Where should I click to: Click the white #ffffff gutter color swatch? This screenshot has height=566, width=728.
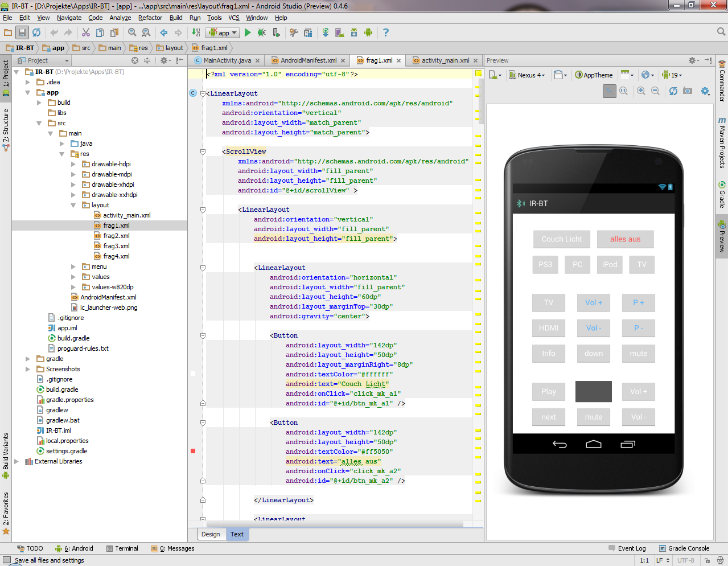(193, 374)
